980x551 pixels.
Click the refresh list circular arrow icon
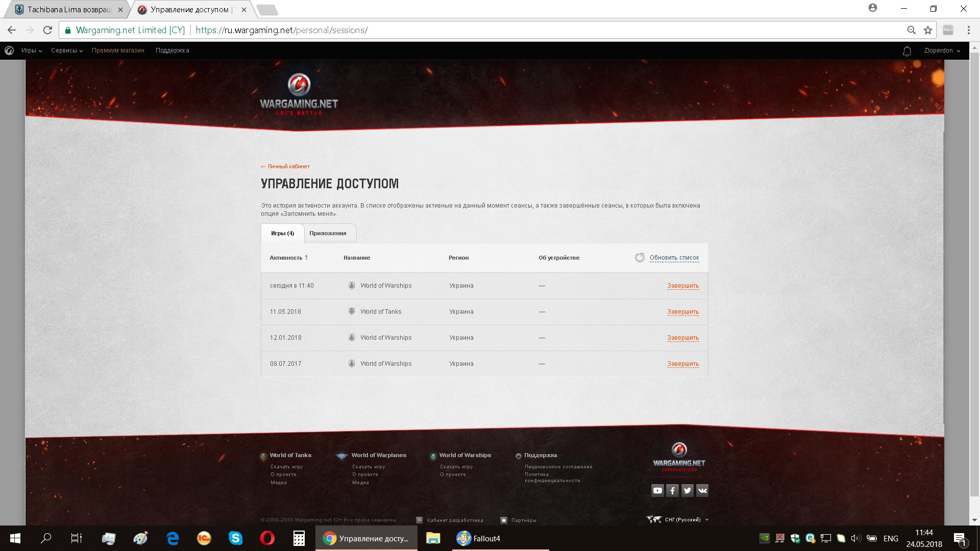tap(640, 258)
